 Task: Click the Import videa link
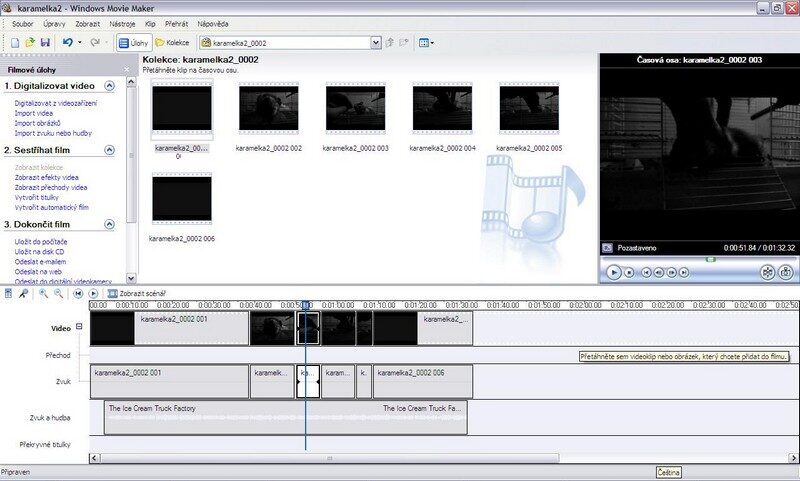point(34,113)
